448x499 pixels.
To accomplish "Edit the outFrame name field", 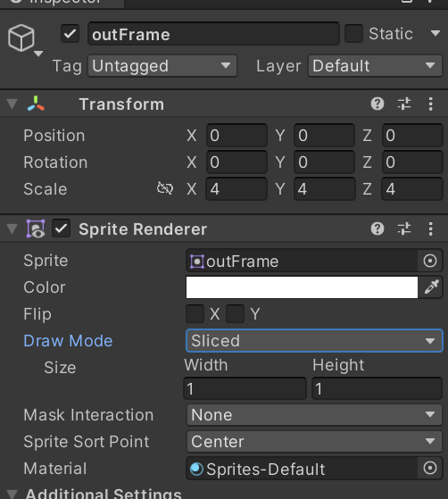I will (x=213, y=34).
